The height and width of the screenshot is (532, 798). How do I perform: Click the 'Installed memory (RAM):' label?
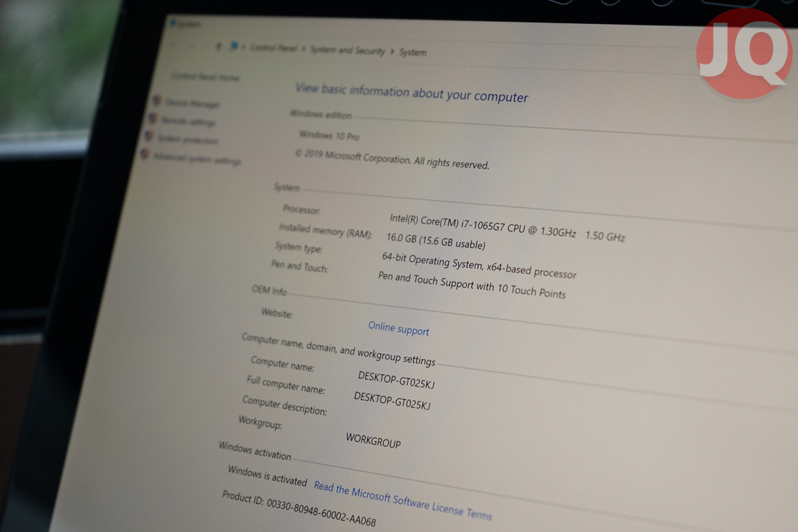tap(325, 230)
